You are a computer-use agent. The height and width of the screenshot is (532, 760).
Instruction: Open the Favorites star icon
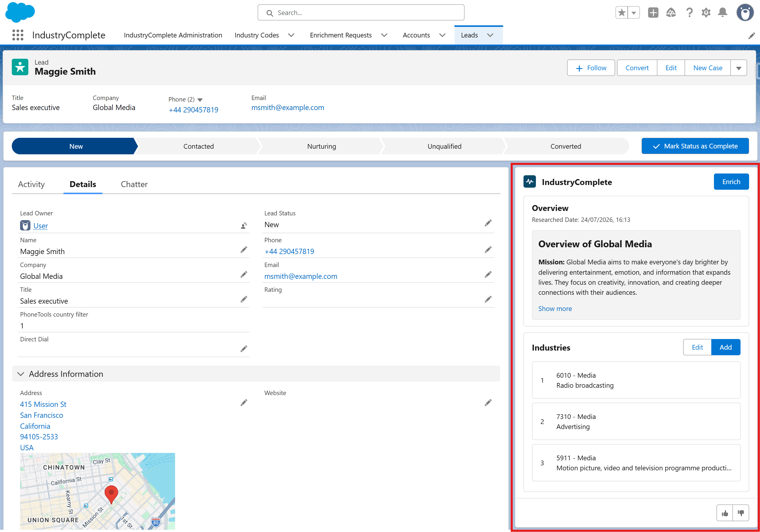coord(622,13)
